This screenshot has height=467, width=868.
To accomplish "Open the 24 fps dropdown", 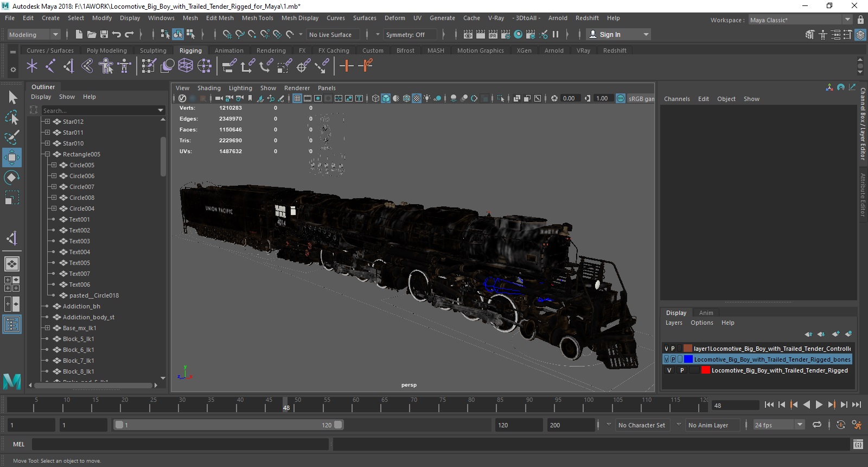I will 779,425.
